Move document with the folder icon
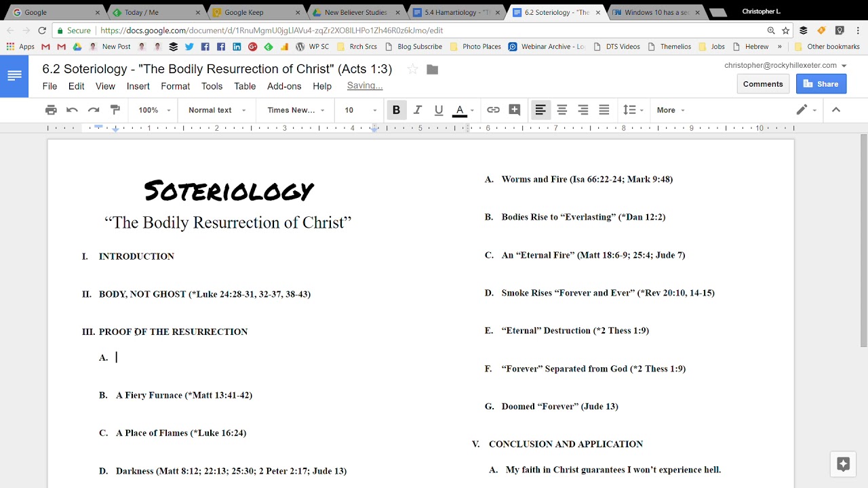Screen dimensions: 868x488 [433, 69]
